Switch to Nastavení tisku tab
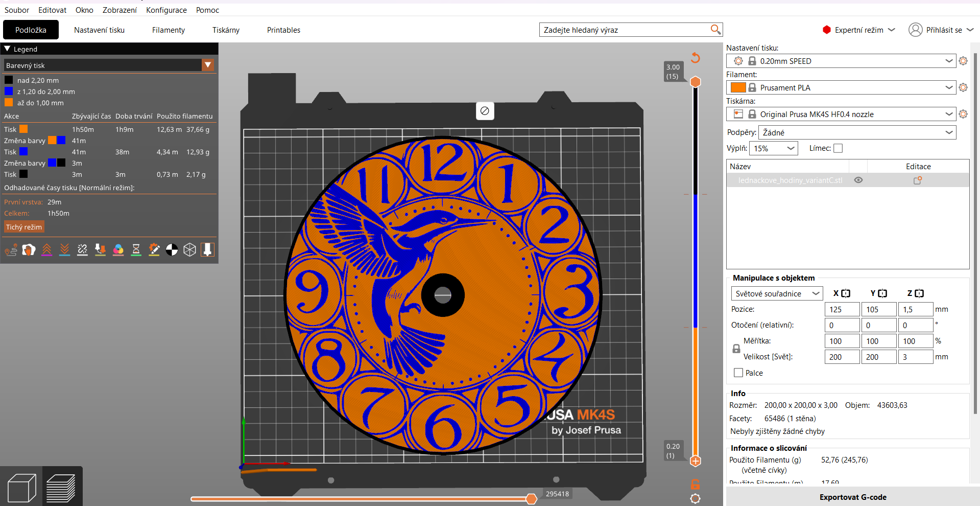 (99, 30)
